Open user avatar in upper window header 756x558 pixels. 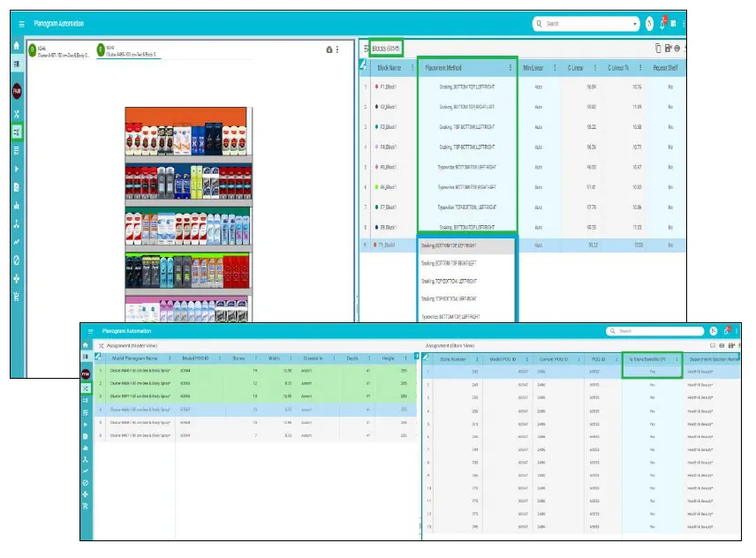click(649, 24)
